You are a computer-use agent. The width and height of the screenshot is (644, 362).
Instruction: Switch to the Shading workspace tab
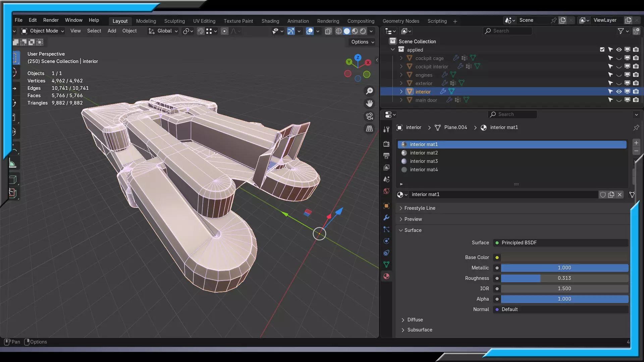270,21
